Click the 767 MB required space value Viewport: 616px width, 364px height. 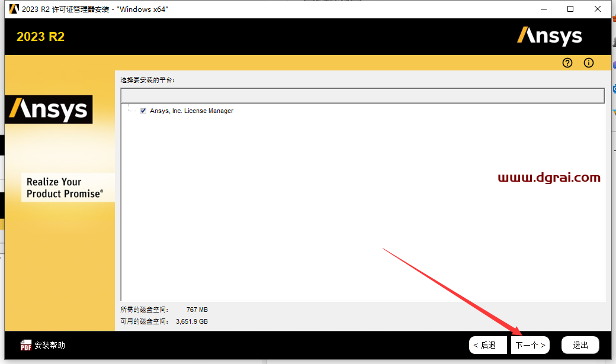click(x=197, y=310)
